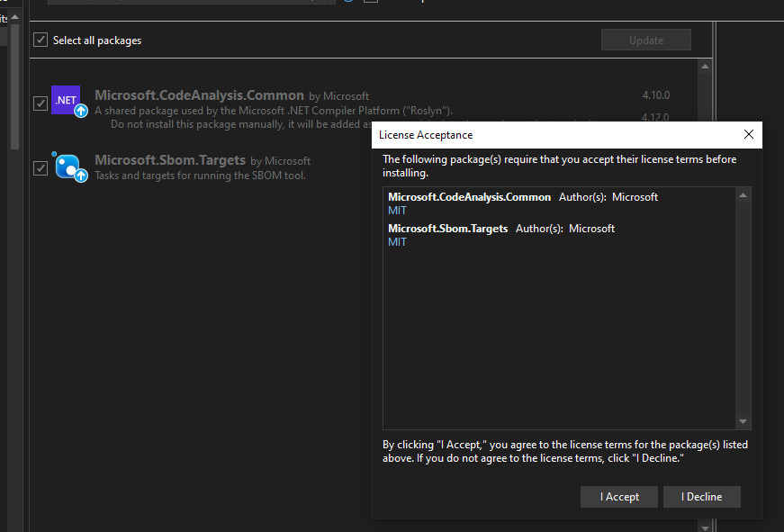
Task: Click the license list scroll-down arrow
Action: pos(743,421)
